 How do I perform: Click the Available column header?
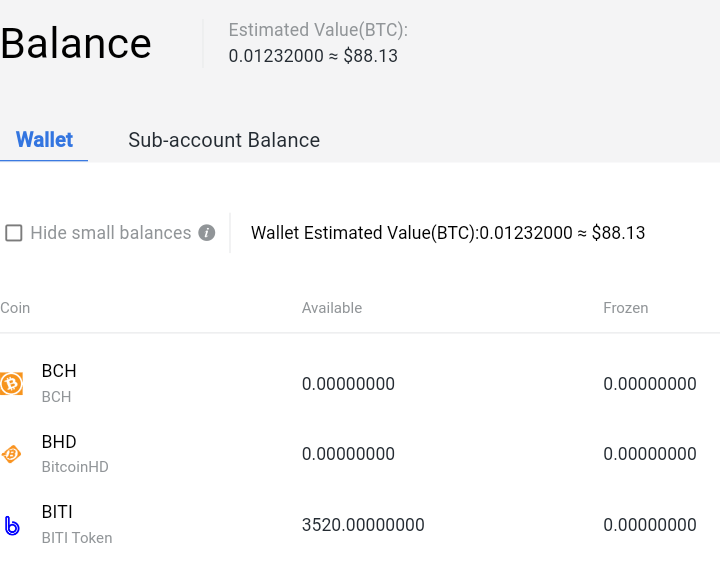332,308
